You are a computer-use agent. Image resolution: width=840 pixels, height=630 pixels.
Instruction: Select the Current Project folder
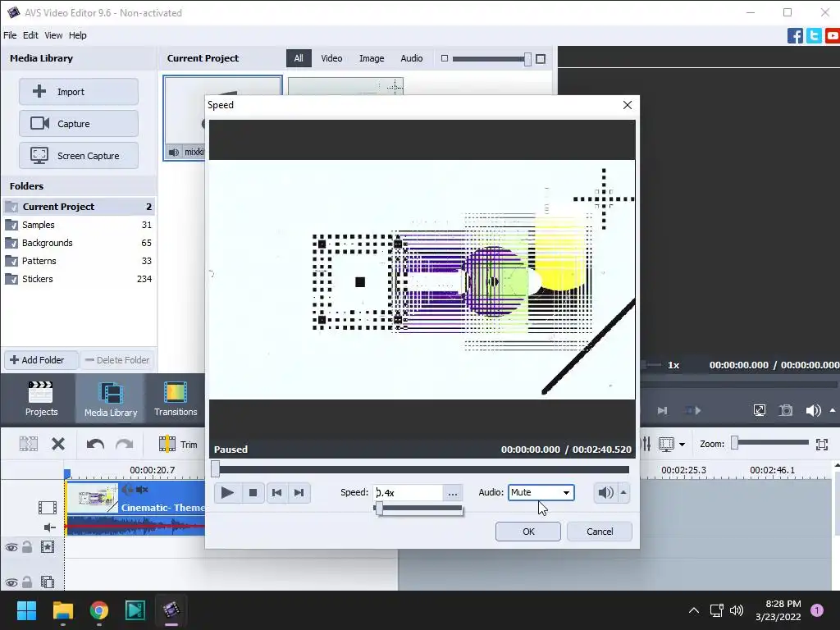pos(79,207)
